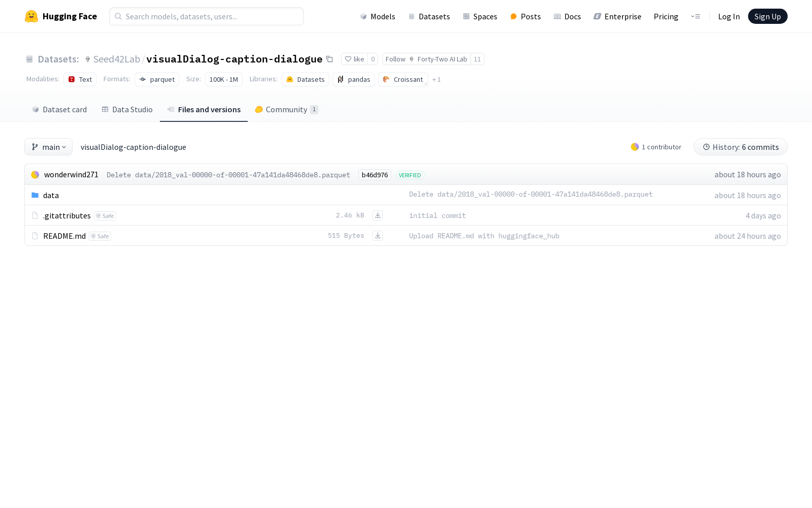812x508 pixels.
Task: Click the Croissant format badge
Action: click(x=403, y=79)
